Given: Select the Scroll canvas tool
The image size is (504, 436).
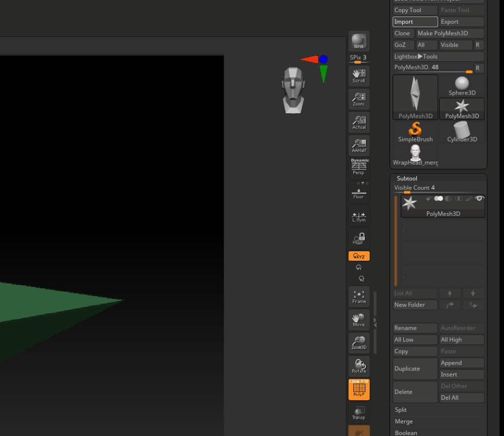Looking at the screenshot, I should [359, 76].
